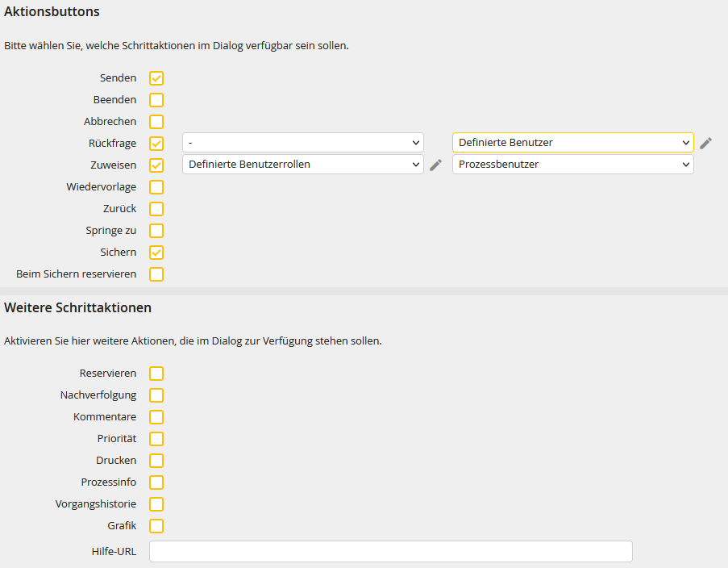Expand the Prozessbenutzer dropdown
This screenshot has height=568, width=728.
point(572,165)
